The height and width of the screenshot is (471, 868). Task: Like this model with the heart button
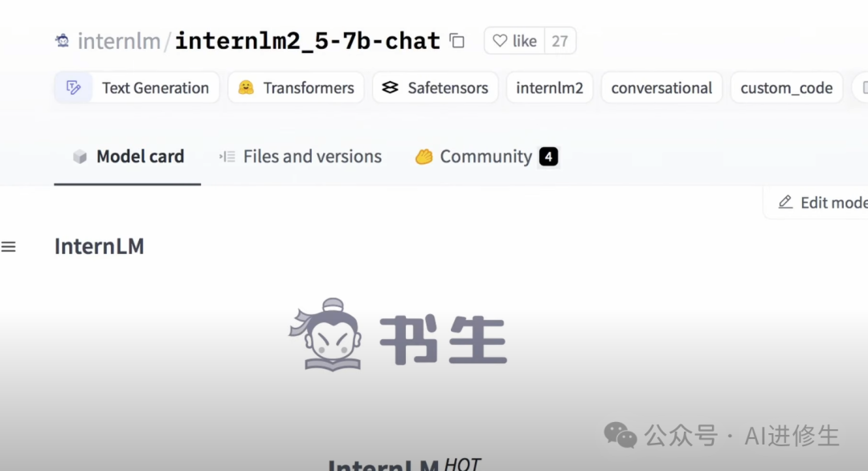(514, 41)
